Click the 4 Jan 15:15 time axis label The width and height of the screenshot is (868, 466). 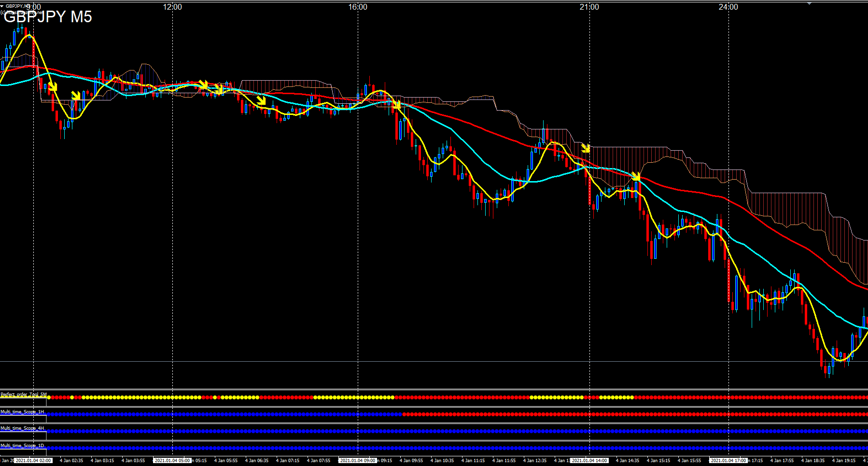tap(658, 461)
